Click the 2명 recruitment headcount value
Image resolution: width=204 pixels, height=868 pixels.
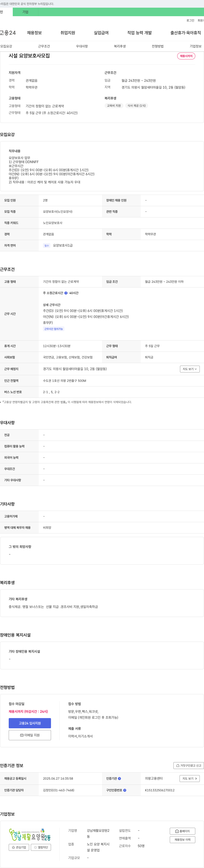(x=45, y=200)
